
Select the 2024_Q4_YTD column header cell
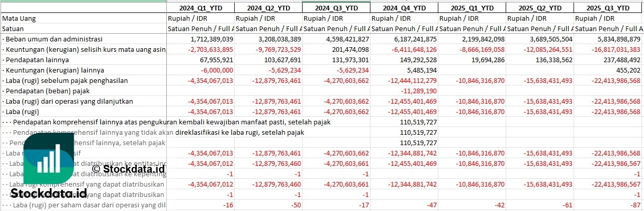click(x=404, y=8)
